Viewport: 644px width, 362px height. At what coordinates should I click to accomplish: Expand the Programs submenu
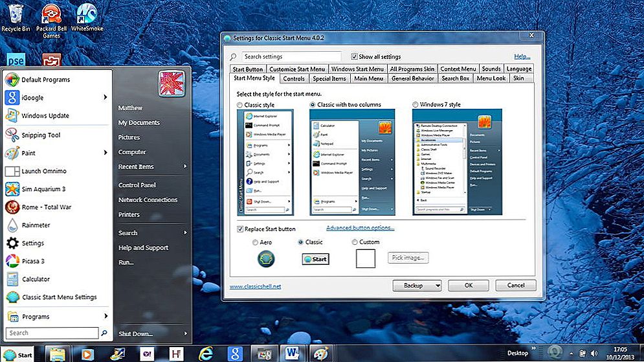[105, 316]
